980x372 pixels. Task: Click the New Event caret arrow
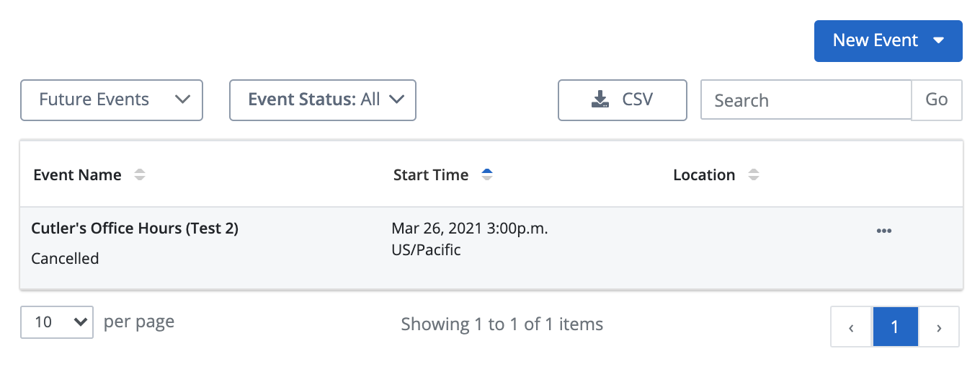(x=938, y=41)
